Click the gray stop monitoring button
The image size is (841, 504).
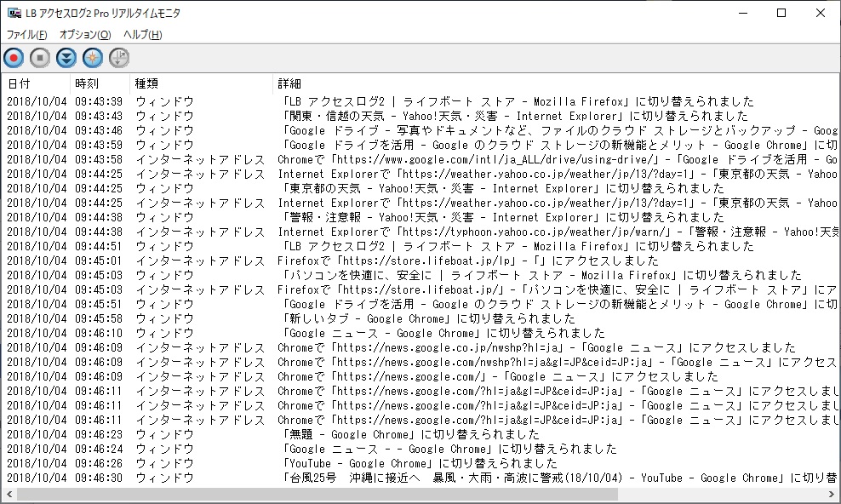(40, 58)
